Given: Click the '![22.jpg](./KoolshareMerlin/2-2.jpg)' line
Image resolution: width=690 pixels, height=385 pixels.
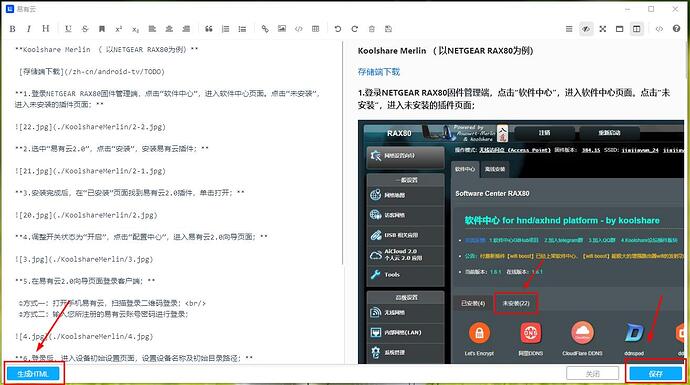Looking at the screenshot, I should coord(90,127).
